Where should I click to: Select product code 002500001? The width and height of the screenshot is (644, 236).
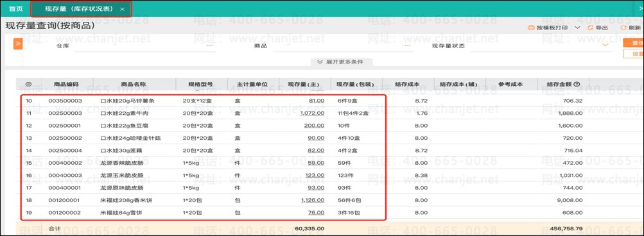pyautogui.click(x=65, y=126)
